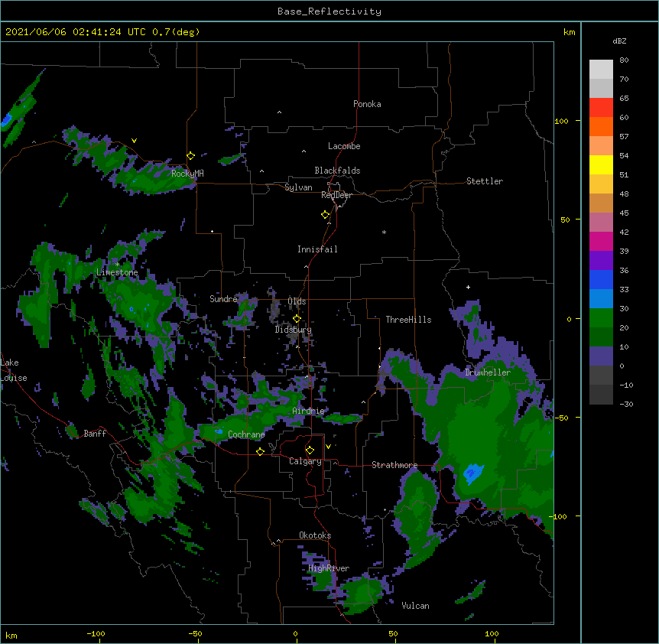Click the Cochrane city label

point(246,434)
